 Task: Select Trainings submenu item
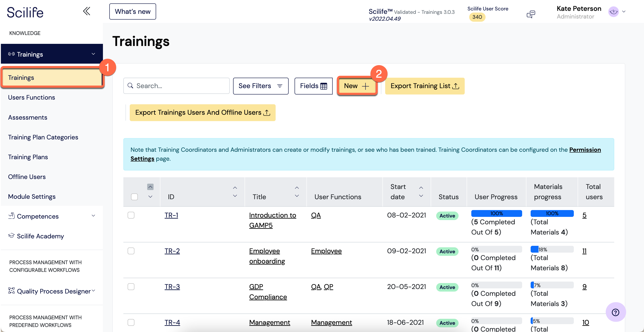52,77
